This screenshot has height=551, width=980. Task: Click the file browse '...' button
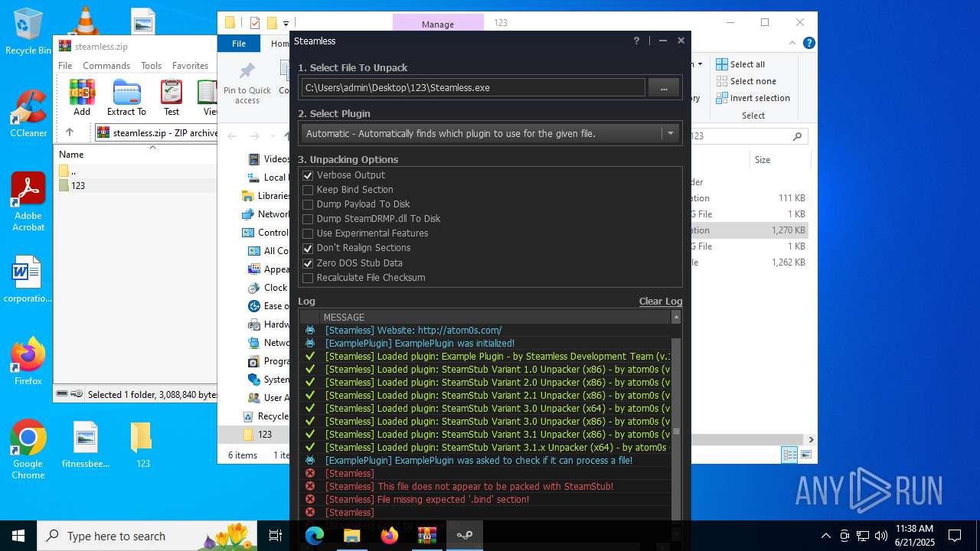664,88
